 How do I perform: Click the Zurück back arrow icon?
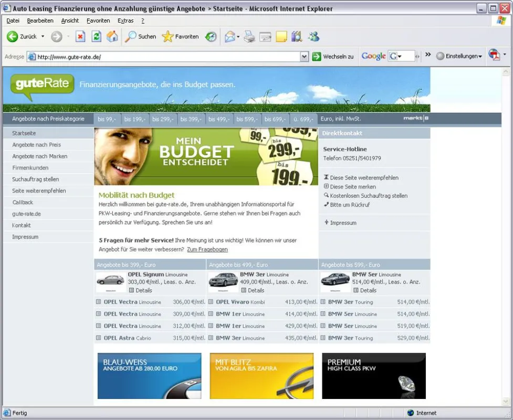[x=13, y=36]
